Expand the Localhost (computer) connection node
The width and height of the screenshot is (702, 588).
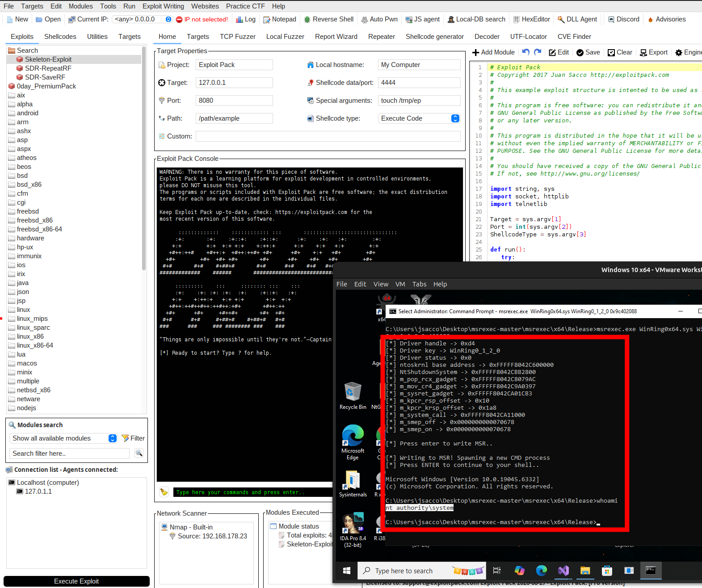(x=44, y=483)
